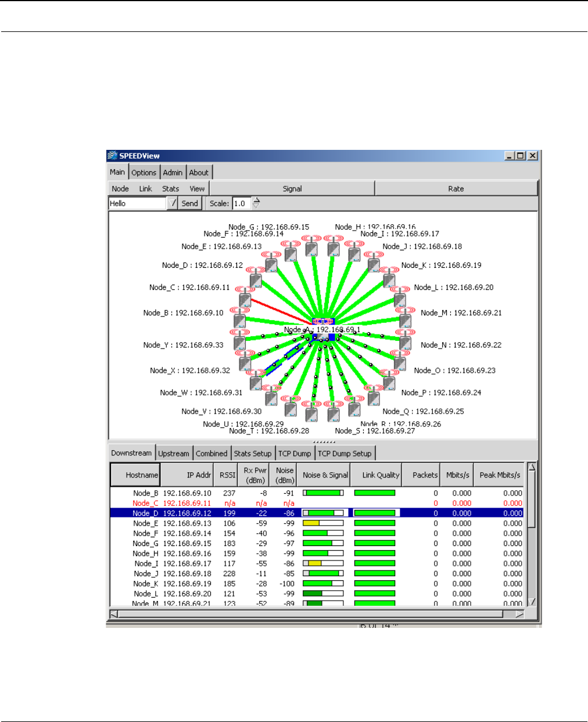The image size is (588, 722).
Task: Select the Node_N device icon
Action: (405, 340)
